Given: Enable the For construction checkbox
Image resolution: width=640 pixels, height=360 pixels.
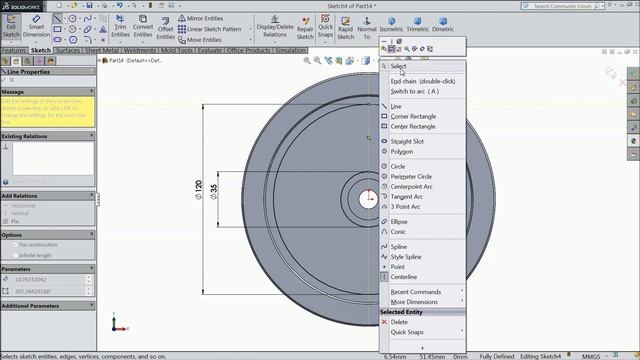Looking at the screenshot, I should click(x=15, y=244).
